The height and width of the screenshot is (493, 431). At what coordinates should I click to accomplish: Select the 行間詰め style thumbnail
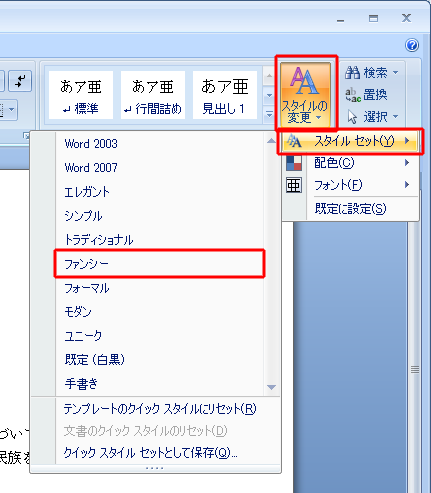click(x=153, y=95)
